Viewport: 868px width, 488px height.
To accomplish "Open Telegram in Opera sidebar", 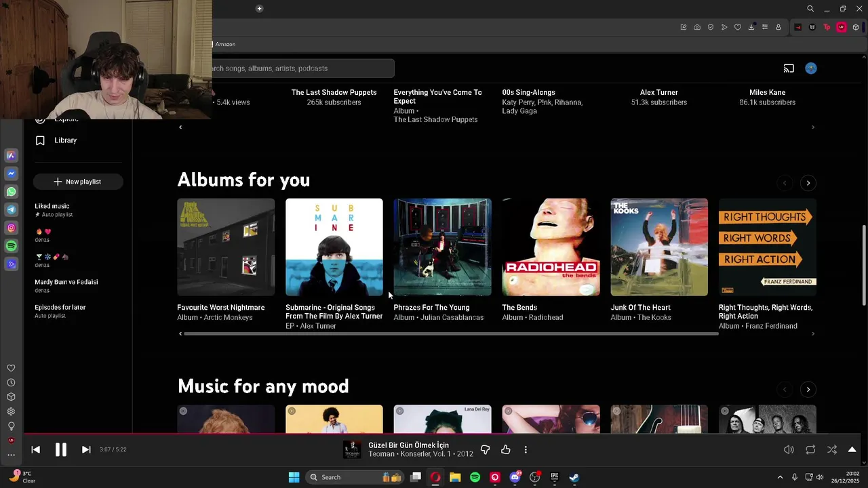I will pyautogui.click(x=11, y=210).
